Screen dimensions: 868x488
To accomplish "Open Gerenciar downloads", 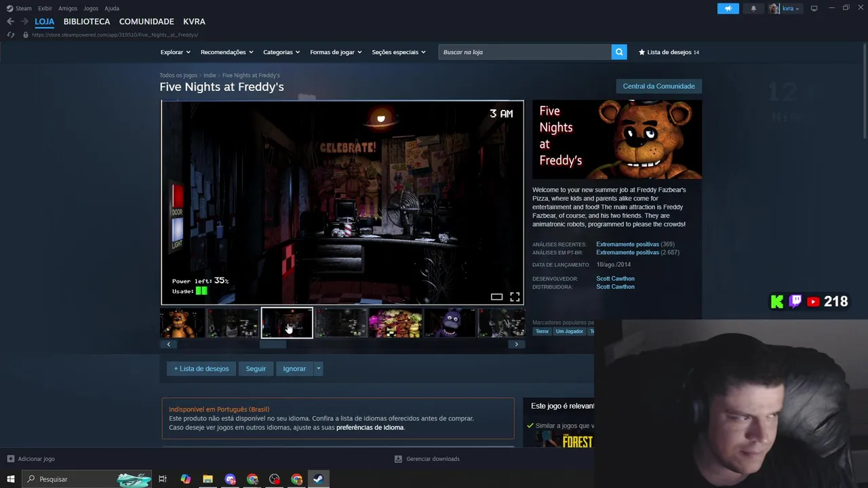I will tap(427, 459).
